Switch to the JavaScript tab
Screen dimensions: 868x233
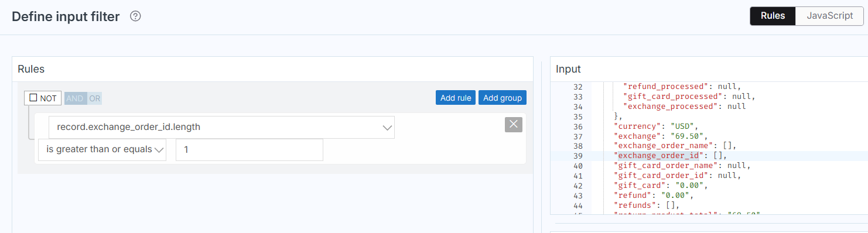tap(829, 16)
